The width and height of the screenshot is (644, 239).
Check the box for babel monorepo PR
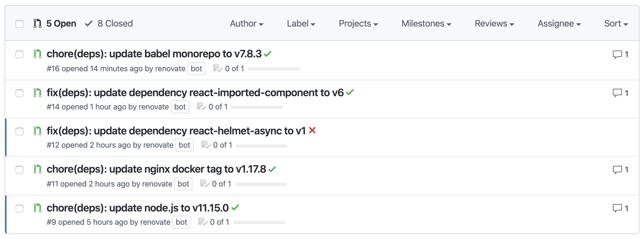pyautogui.click(x=19, y=54)
